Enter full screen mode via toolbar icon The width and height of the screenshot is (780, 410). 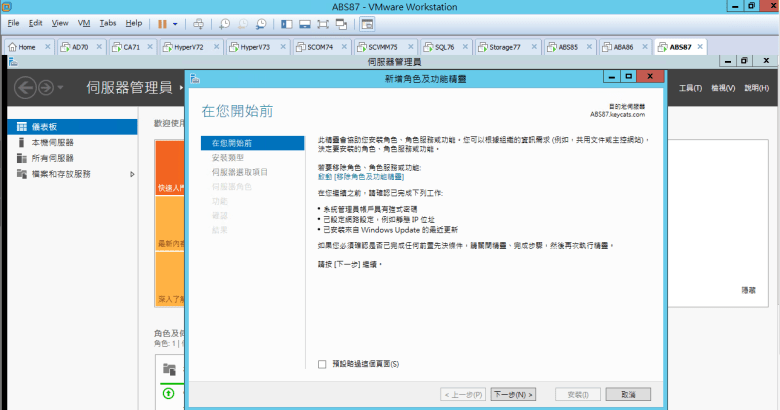click(320, 22)
